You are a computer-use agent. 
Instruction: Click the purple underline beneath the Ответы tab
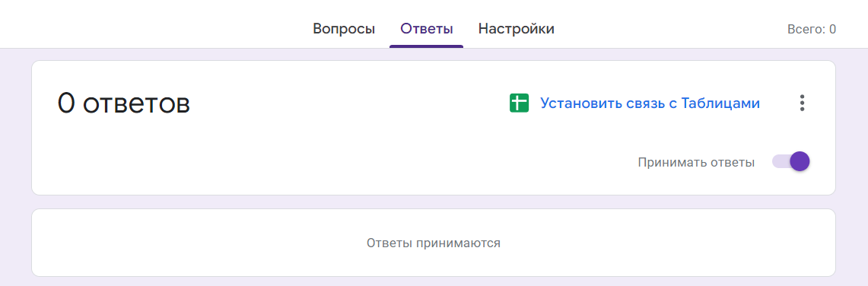point(426,46)
